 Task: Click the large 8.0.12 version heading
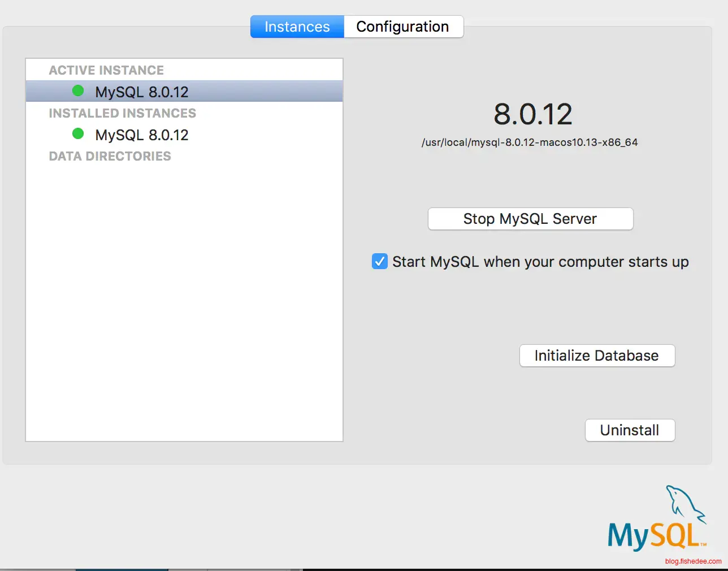tap(532, 114)
